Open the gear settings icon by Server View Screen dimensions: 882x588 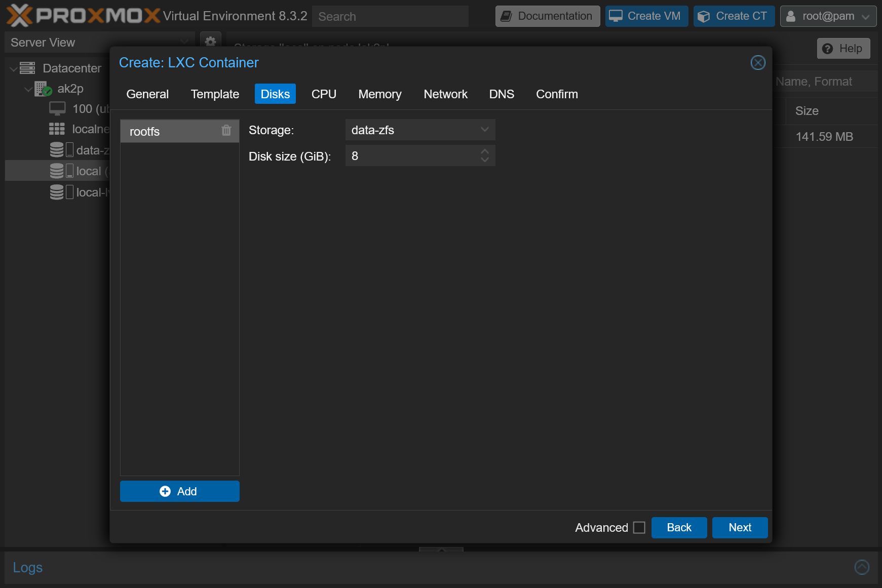211,42
